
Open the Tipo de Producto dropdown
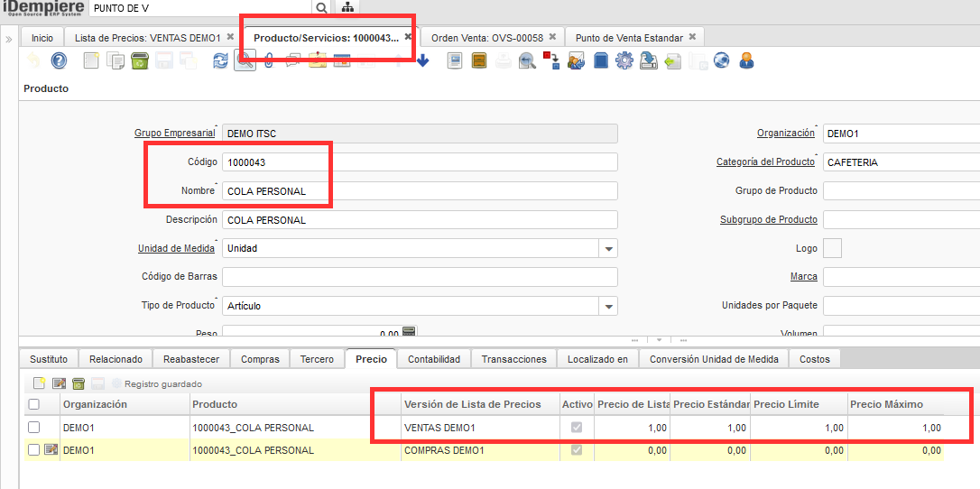point(608,306)
